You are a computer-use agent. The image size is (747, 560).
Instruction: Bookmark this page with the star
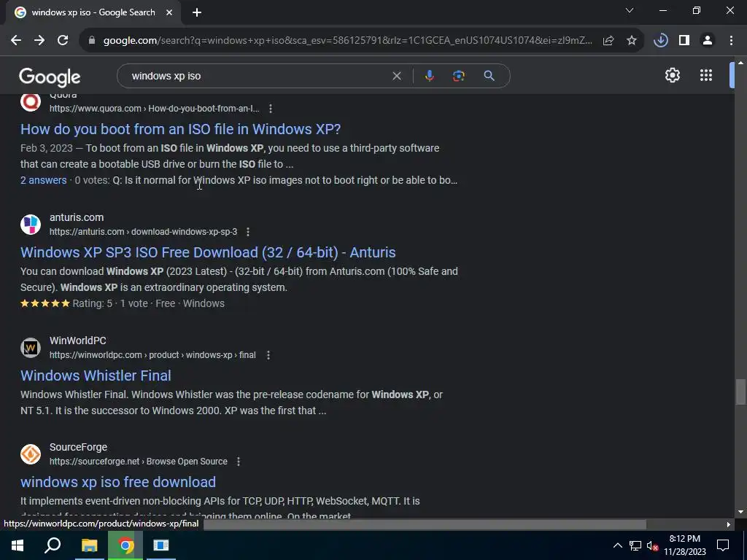(632, 41)
